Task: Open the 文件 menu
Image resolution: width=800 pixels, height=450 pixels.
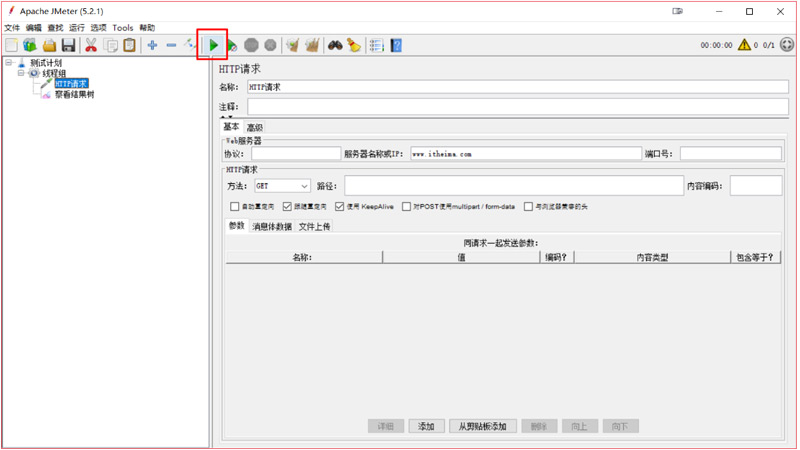Action: click(x=12, y=28)
